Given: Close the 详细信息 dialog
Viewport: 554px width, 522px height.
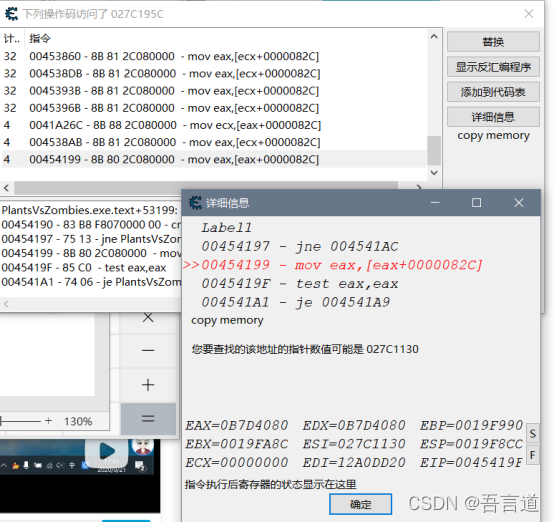Looking at the screenshot, I should click(x=518, y=203).
